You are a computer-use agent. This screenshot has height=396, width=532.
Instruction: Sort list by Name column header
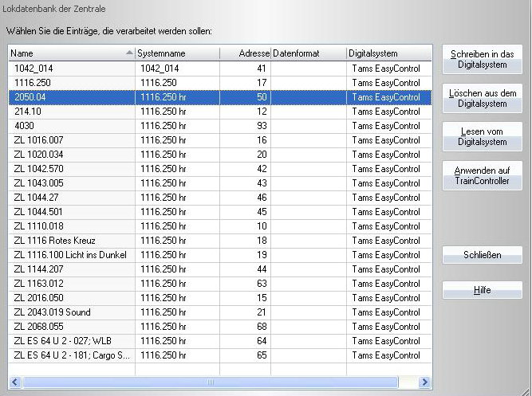click(70, 53)
